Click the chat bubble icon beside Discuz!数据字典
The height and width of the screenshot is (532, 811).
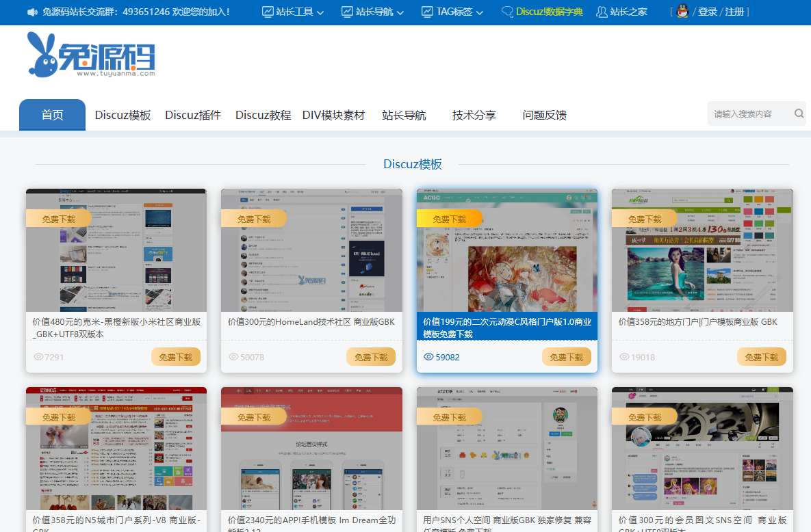pyautogui.click(x=507, y=12)
